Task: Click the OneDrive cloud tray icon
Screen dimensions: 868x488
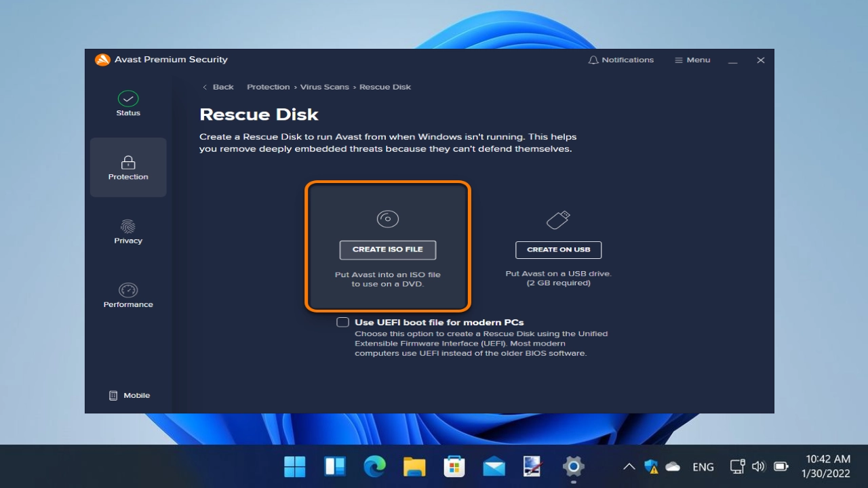Action: point(673,466)
